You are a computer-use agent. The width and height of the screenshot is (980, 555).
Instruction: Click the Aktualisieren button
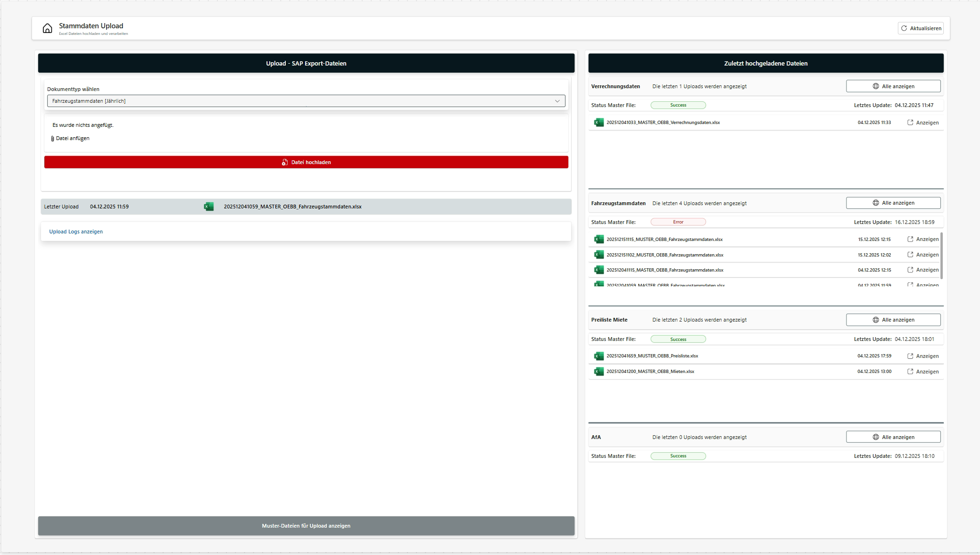coord(921,28)
